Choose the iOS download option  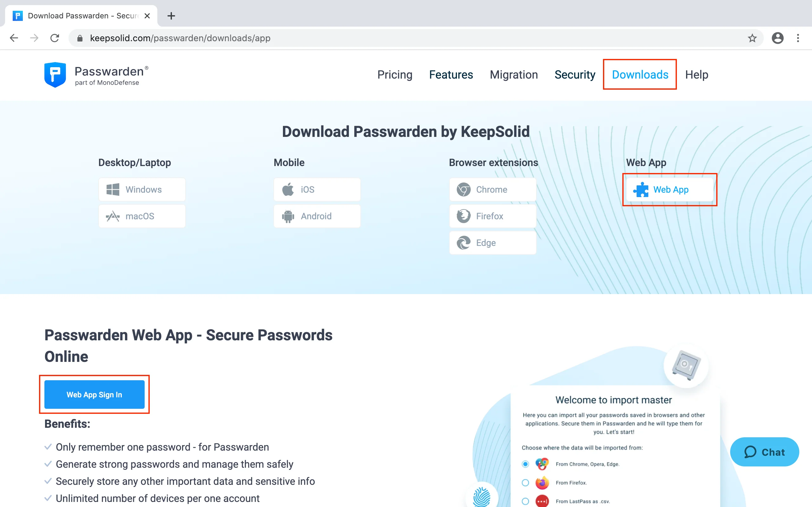tap(317, 189)
